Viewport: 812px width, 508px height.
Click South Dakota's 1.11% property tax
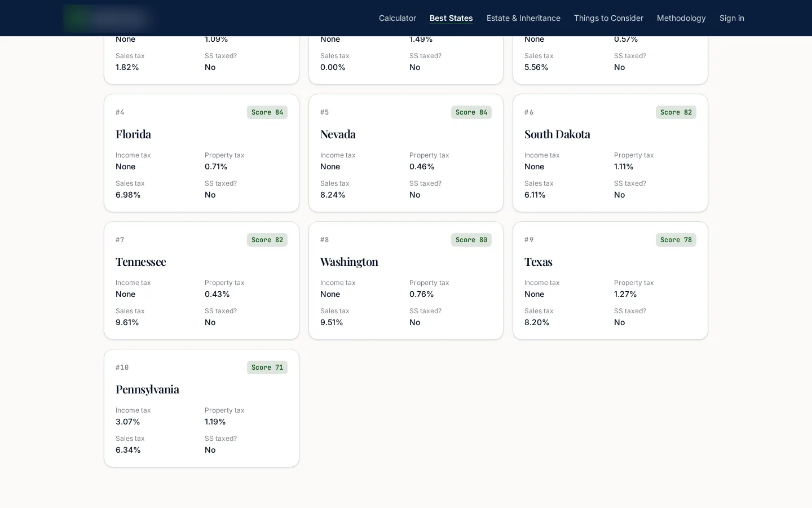(x=624, y=167)
